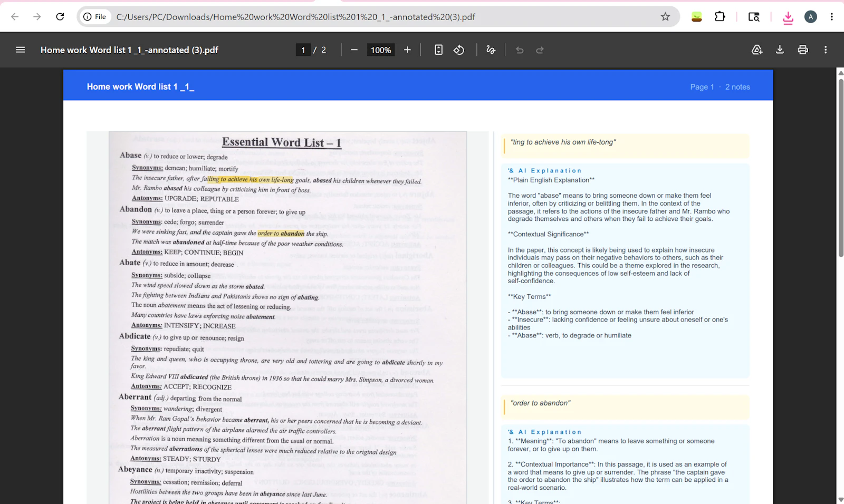Click the word entry 'Abandon'
The width and height of the screenshot is (844, 504).
point(136,209)
